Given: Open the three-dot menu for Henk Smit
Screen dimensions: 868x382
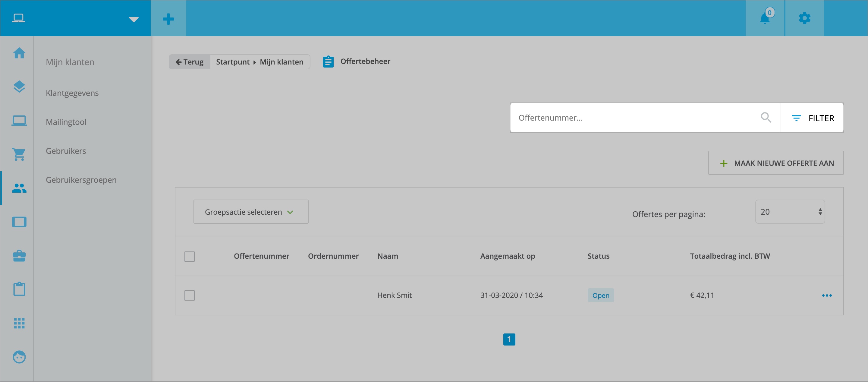Looking at the screenshot, I should pyautogui.click(x=827, y=296).
